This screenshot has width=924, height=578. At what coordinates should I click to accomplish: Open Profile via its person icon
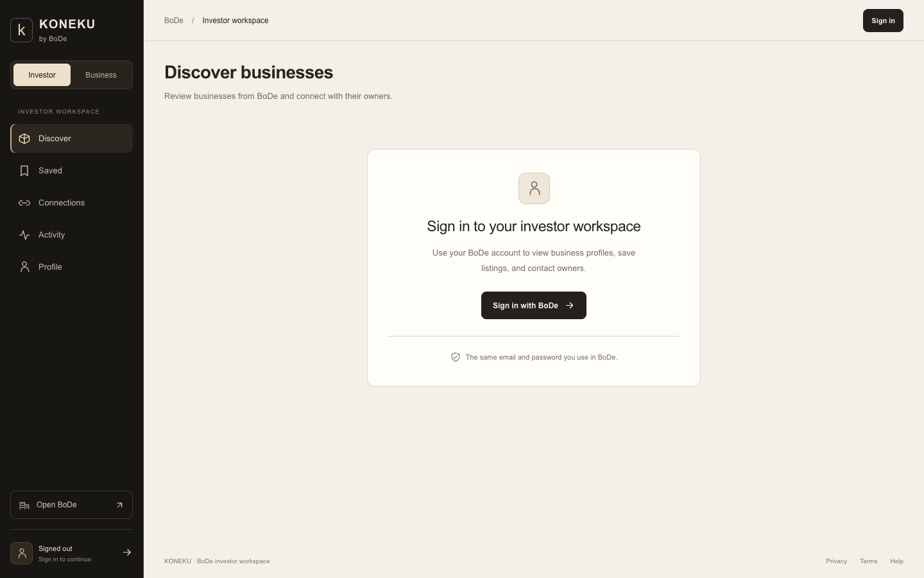24,267
